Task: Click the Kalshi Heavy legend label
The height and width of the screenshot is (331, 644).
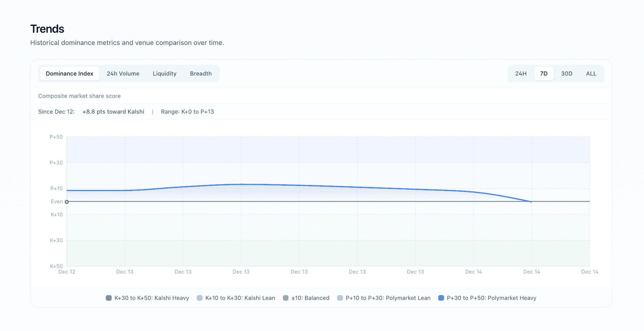Action: tap(152, 298)
